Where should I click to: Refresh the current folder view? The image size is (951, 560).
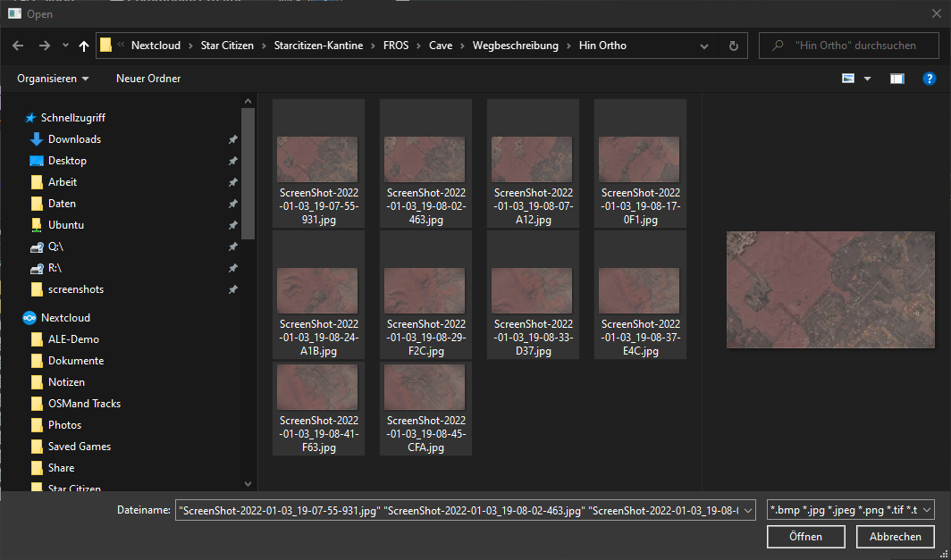[x=734, y=46]
